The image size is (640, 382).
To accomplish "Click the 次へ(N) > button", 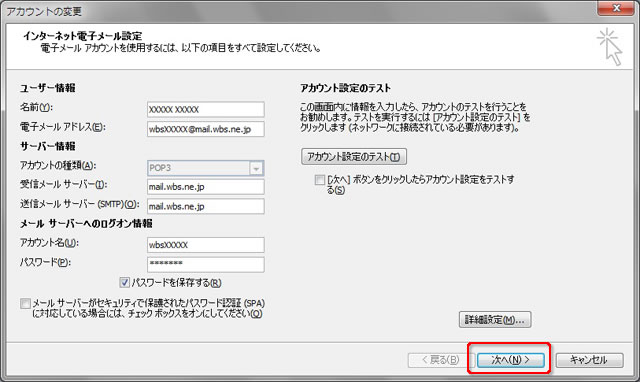I will (510, 360).
